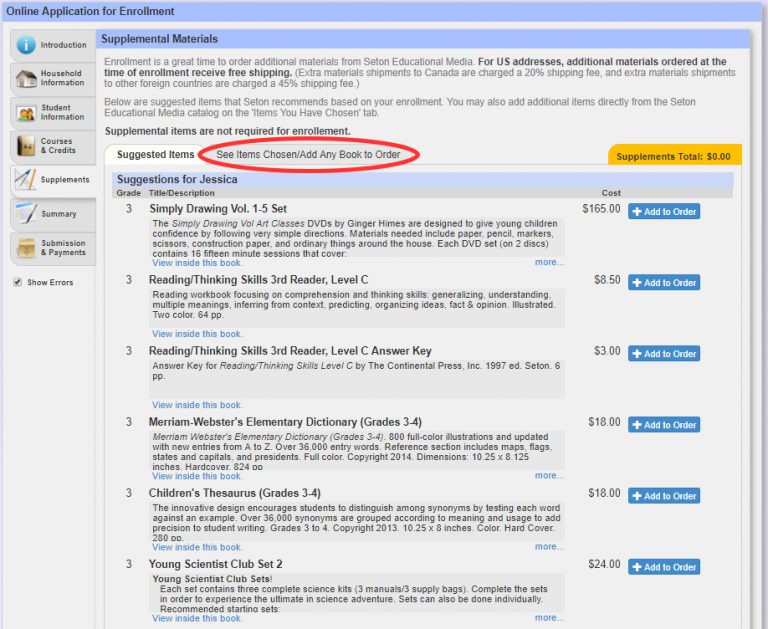Toggle the Show Errors checkbox
The image size is (768, 629).
18,282
